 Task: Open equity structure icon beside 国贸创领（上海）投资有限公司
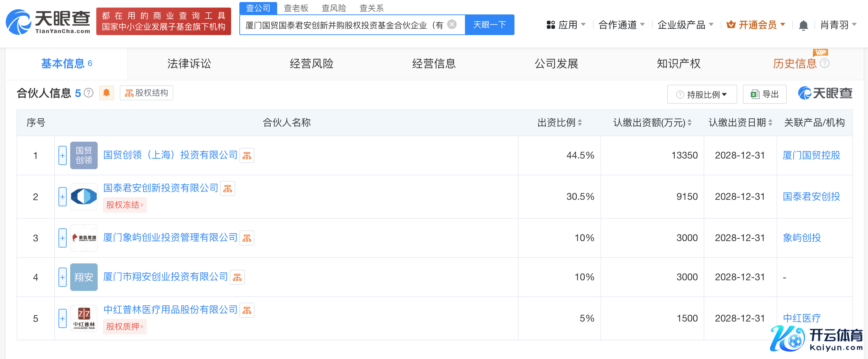[x=247, y=156]
